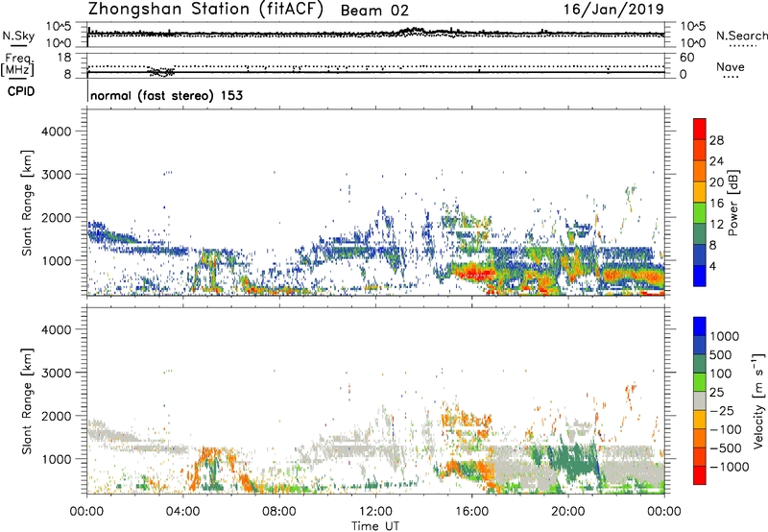Click the 12:00 time axis label

(375, 512)
